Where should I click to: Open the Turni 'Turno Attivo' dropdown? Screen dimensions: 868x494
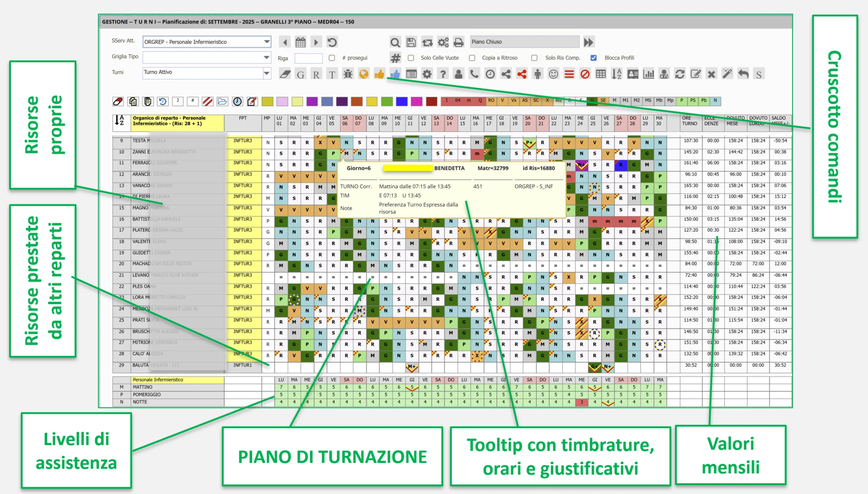pos(267,73)
